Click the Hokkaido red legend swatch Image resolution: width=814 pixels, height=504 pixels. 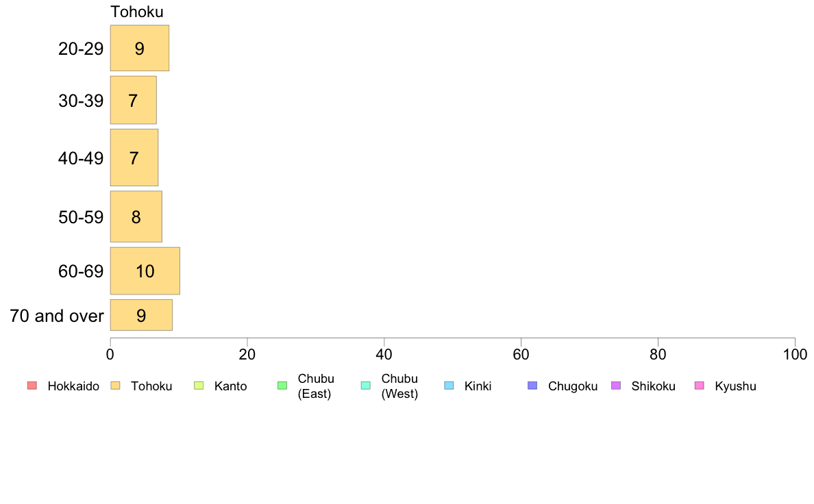[x=32, y=386]
